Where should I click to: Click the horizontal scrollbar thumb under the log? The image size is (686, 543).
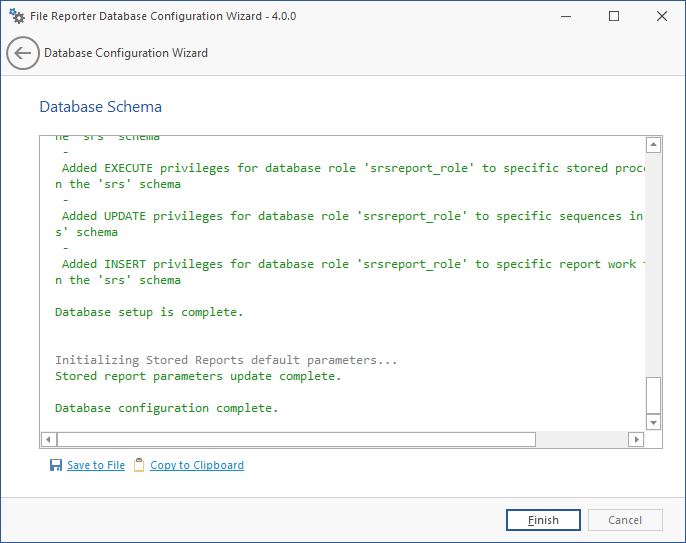[296, 440]
